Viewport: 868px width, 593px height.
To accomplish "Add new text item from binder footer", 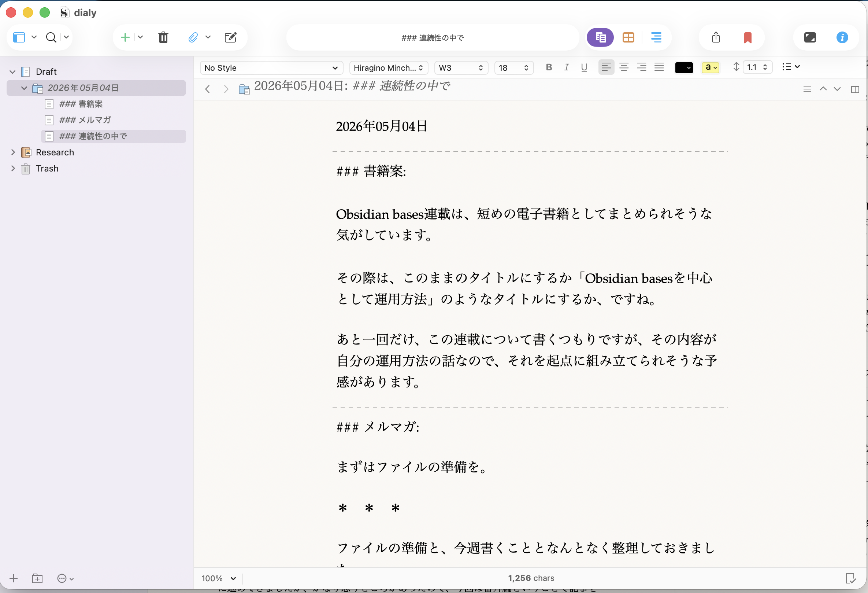I will (x=14, y=578).
